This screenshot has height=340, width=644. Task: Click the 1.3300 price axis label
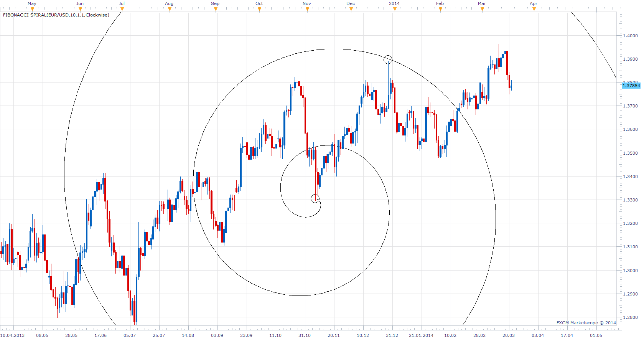630,200
